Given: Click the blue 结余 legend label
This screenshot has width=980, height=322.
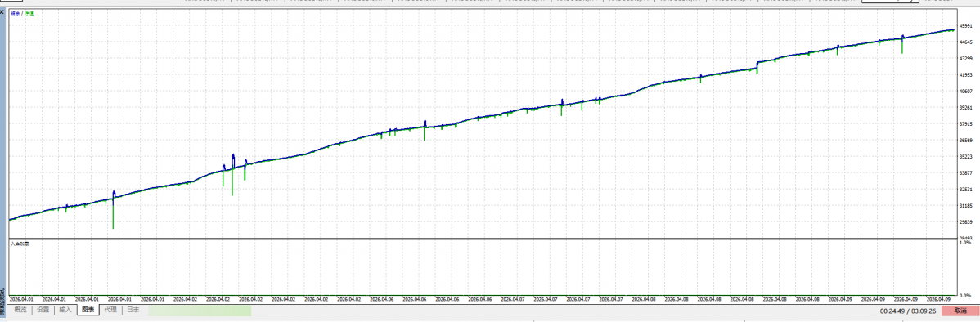Looking at the screenshot, I should click(15, 13).
